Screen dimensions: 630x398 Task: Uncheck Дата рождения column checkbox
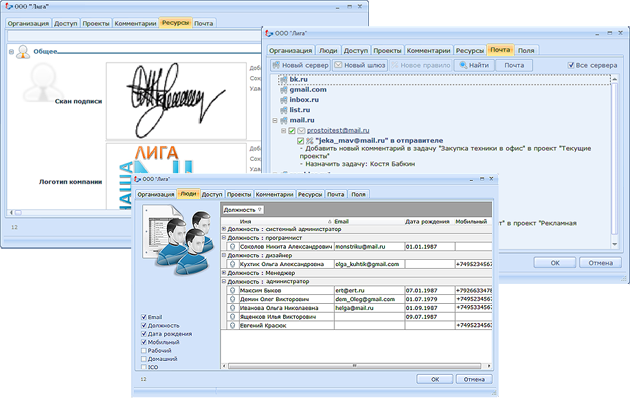144,334
